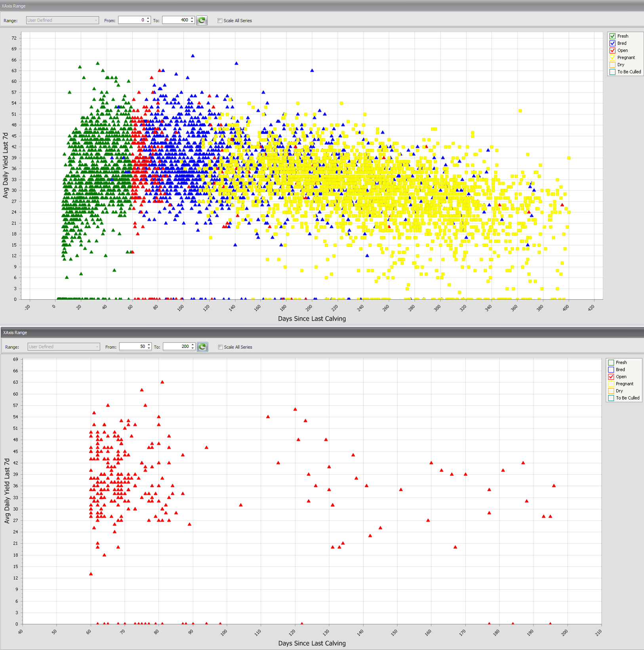Screen dimensions: 644x650
Task: Enable Pregnant series in bottom legend
Action: tap(611, 384)
